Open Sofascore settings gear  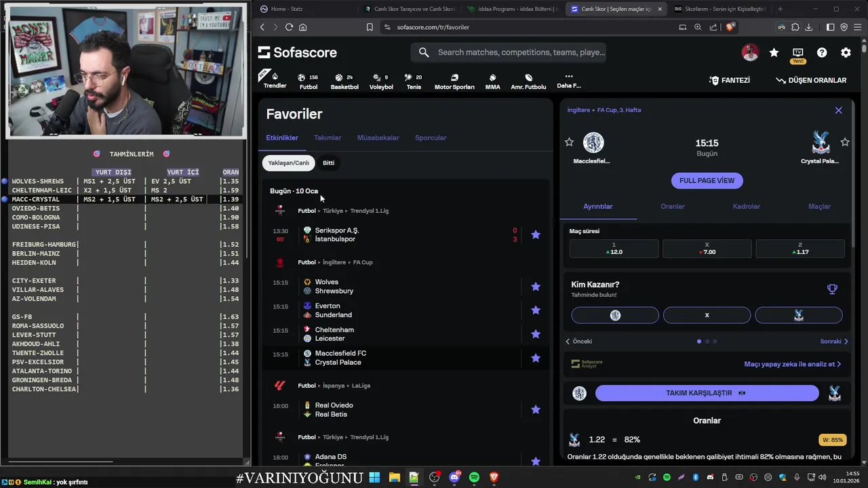pyautogui.click(x=846, y=53)
